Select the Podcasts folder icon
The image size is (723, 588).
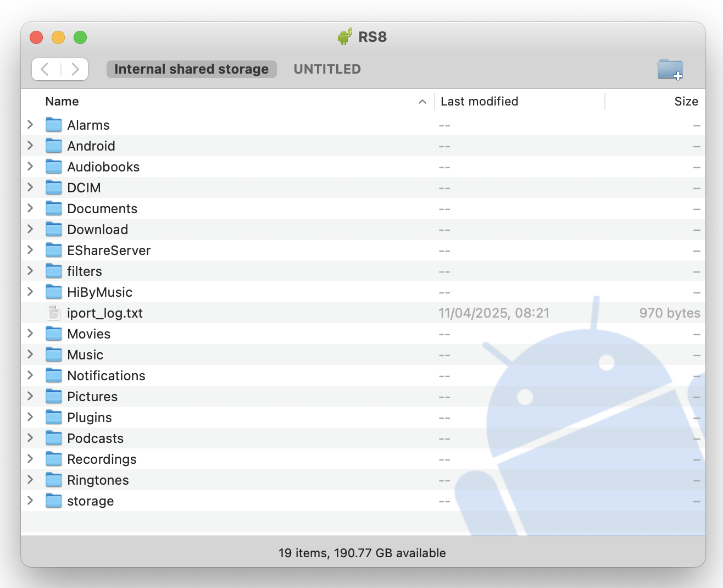coord(54,439)
